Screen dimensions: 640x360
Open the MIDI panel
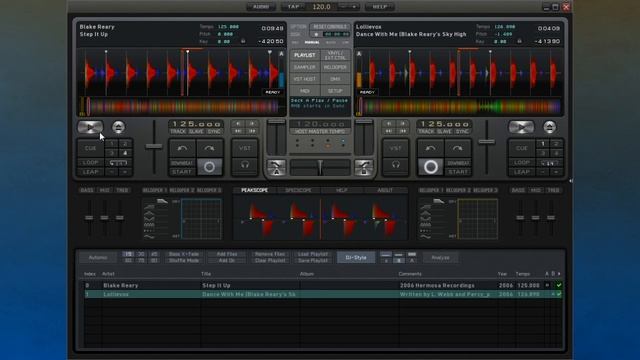[x=305, y=91]
